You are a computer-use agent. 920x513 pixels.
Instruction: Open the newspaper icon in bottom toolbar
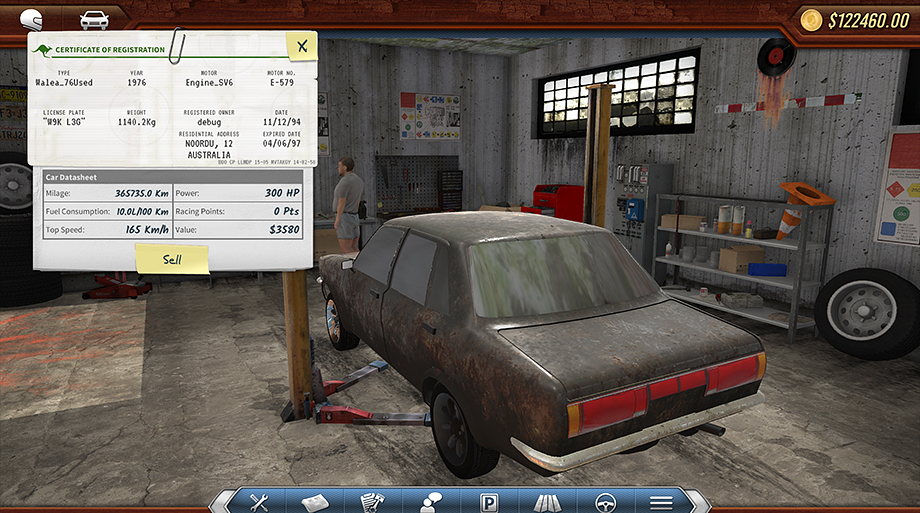click(x=317, y=502)
